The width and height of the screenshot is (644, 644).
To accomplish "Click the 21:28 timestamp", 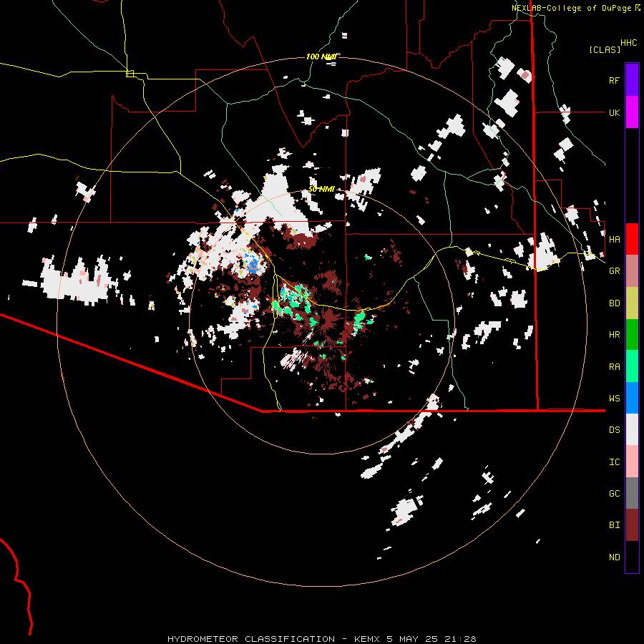I will (x=461, y=639).
